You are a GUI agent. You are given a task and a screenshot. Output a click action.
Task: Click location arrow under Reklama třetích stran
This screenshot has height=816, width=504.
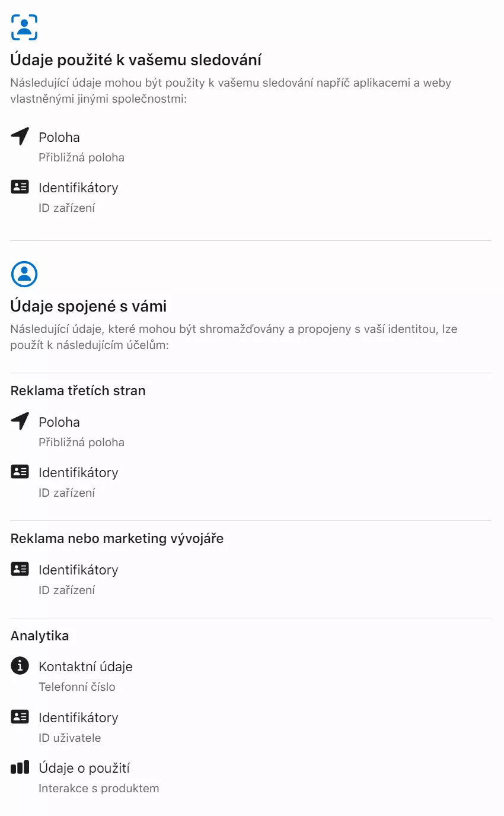point(20,421)
